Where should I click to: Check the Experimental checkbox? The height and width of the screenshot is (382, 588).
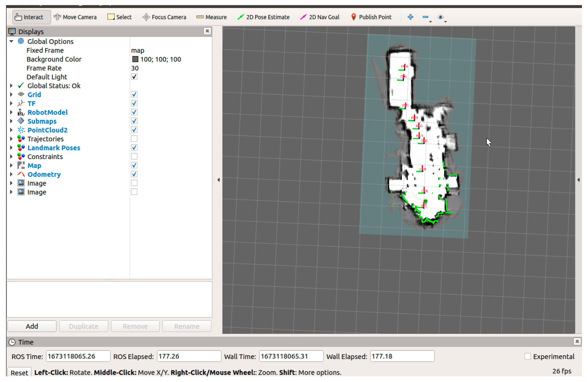[527, 356]
